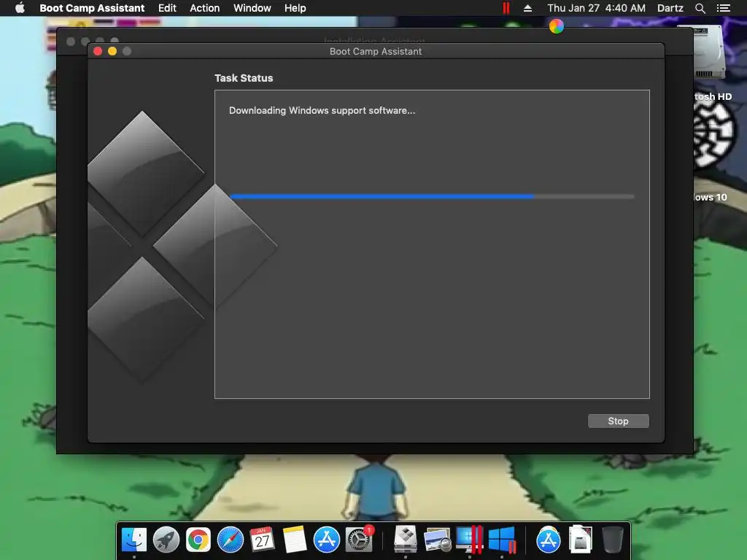
Task: Click the Windows 10 VM Dock icon
Action: [502, 540]
